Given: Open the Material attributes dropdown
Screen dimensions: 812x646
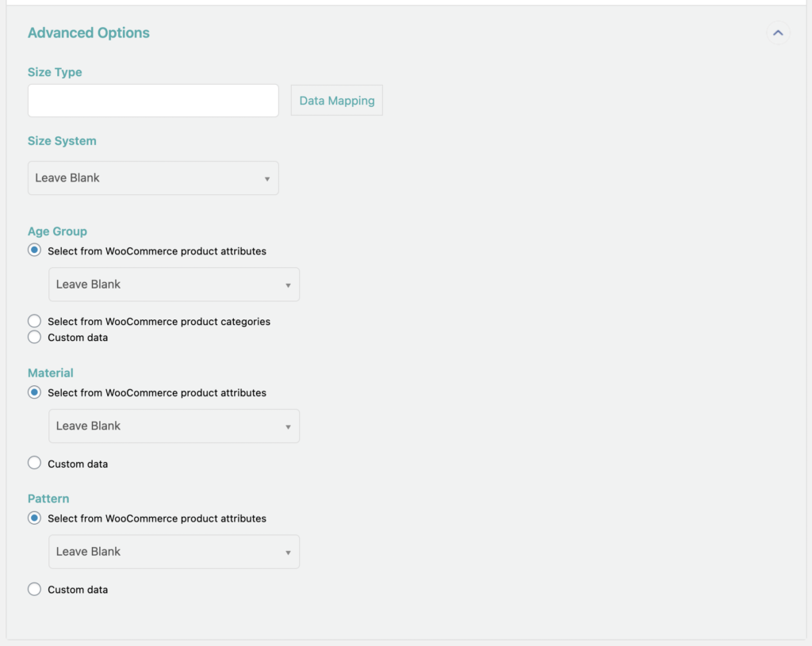Looking at the screenshot, I should coord(174,426).
